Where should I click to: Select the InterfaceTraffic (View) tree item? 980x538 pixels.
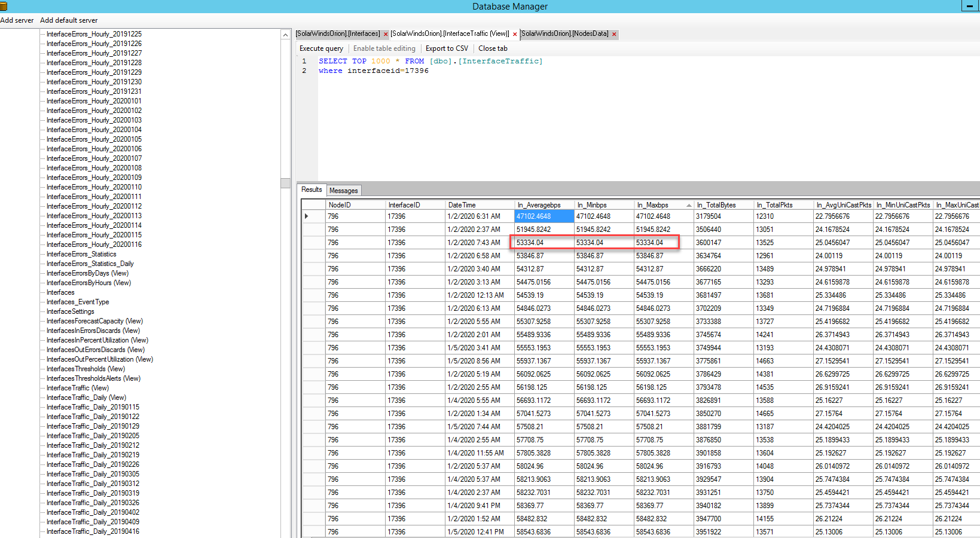[78, 388]
